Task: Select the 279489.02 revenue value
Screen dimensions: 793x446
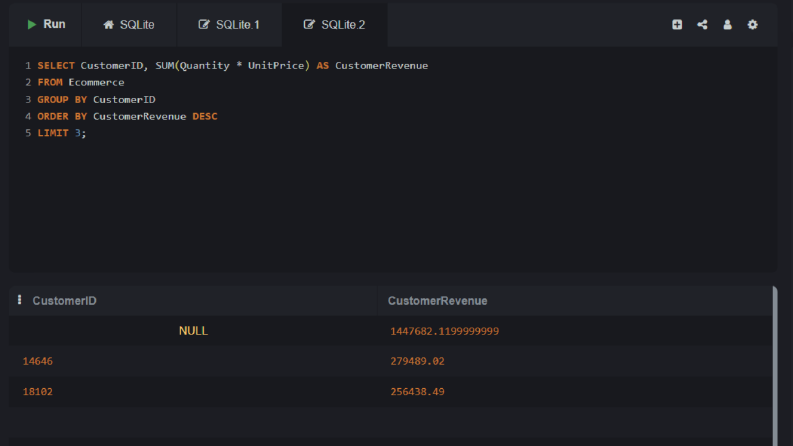Action: pos(417,361)
